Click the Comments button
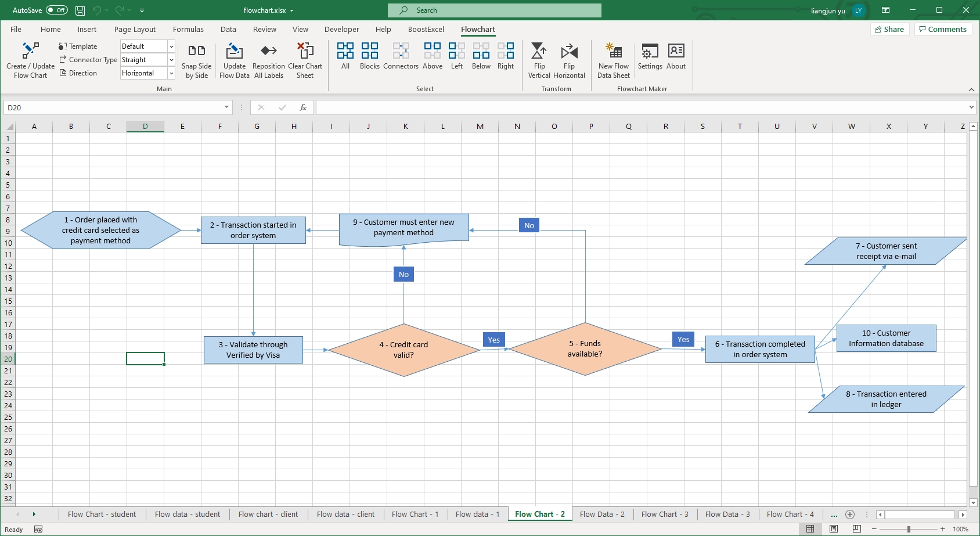The width and height of the screenshot is (980, 536). click(943, 29)
